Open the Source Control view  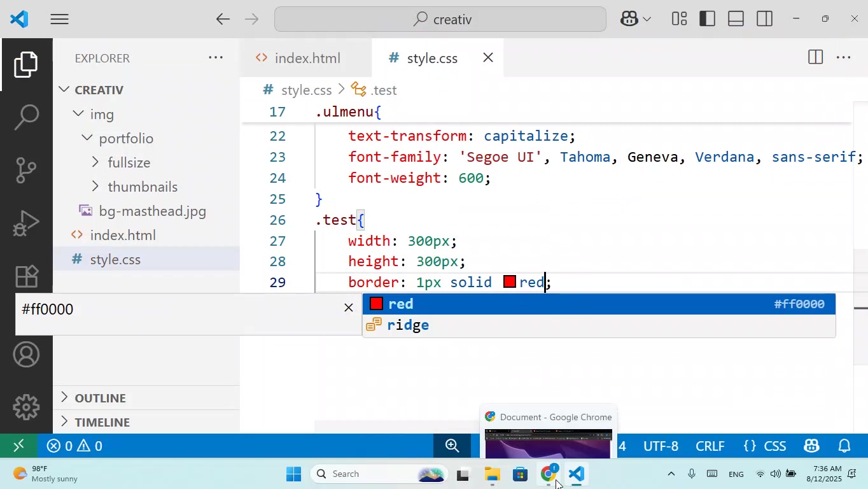click(26, 170)
